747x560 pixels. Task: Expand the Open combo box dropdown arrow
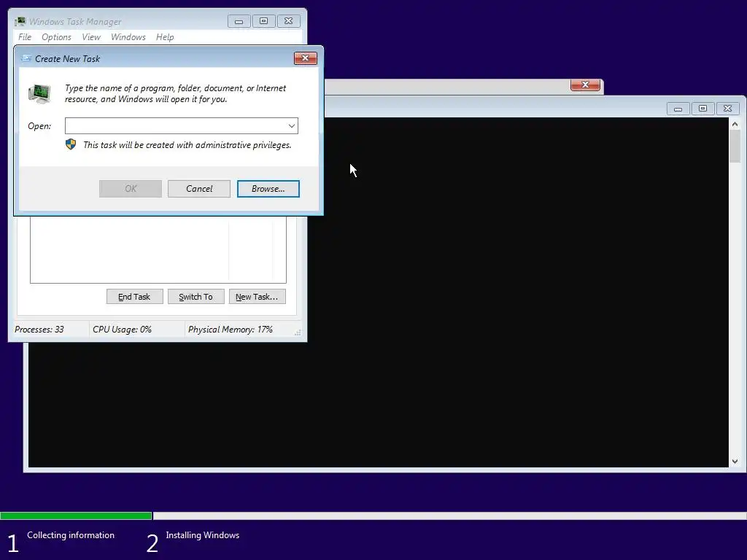292,125
